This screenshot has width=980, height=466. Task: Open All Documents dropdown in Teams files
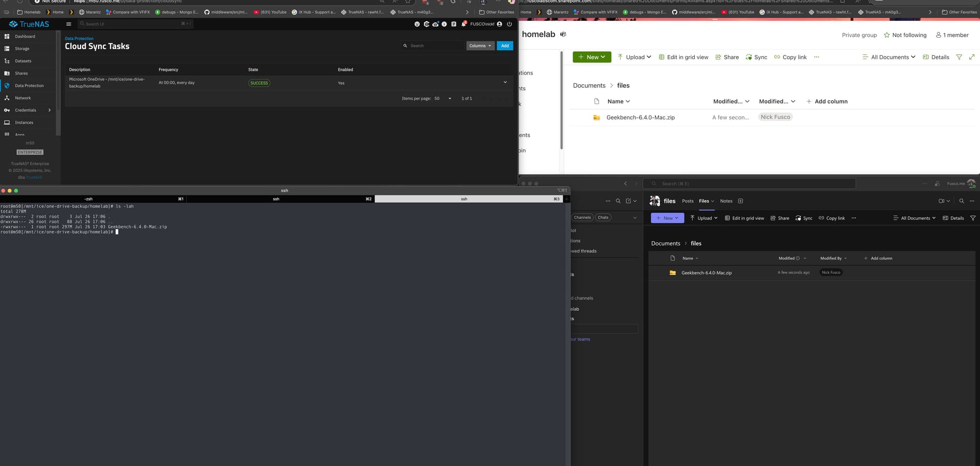click(x=914, y=218)
